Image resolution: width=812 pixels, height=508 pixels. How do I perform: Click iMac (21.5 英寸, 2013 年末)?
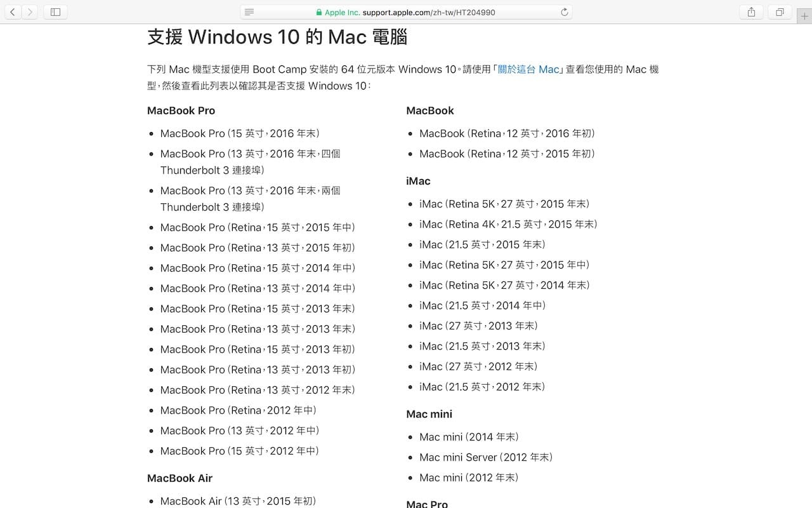point(482,346)
